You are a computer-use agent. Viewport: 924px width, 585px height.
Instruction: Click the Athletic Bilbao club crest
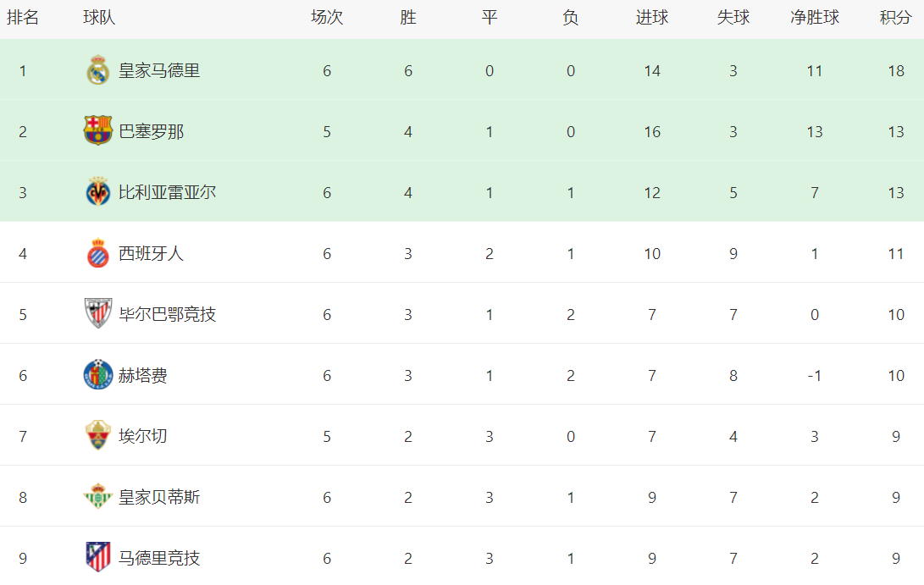pyautogui.click(x=98, y=314)
